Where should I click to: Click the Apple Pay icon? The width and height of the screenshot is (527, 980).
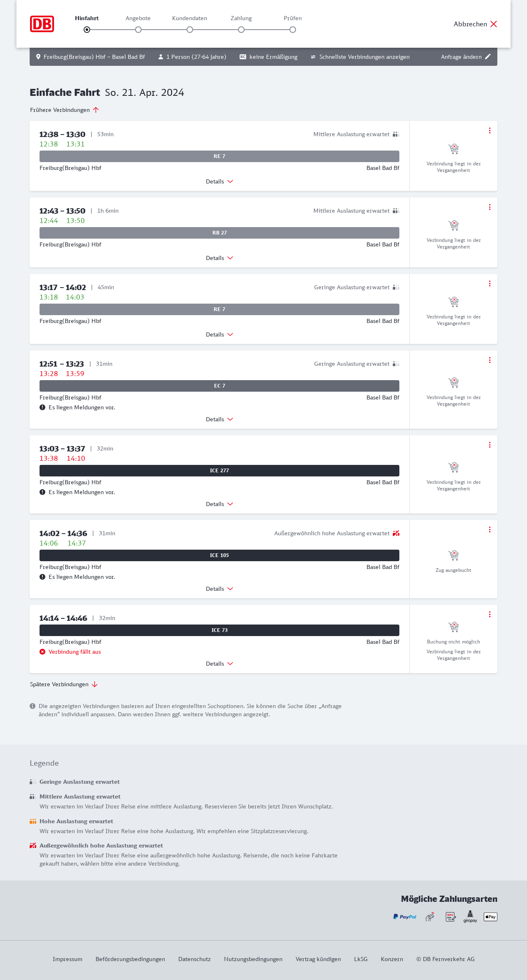[x=490, y=917]
